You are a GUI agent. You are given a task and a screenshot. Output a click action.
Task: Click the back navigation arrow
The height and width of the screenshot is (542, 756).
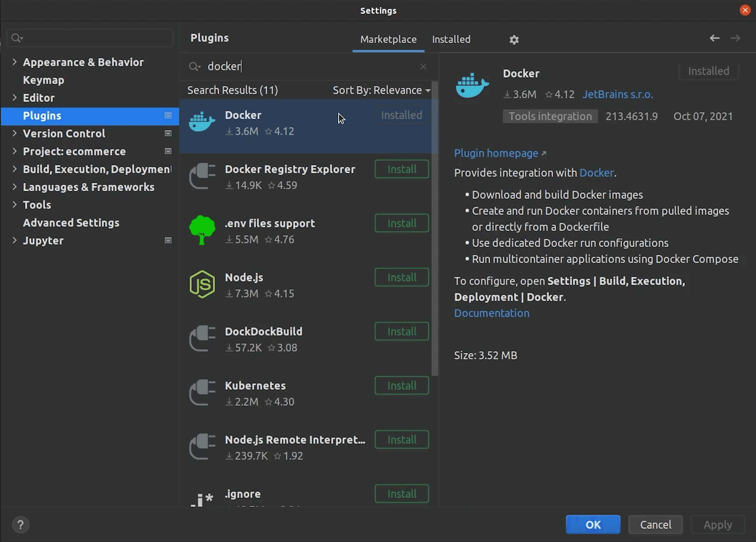point(714,38)
